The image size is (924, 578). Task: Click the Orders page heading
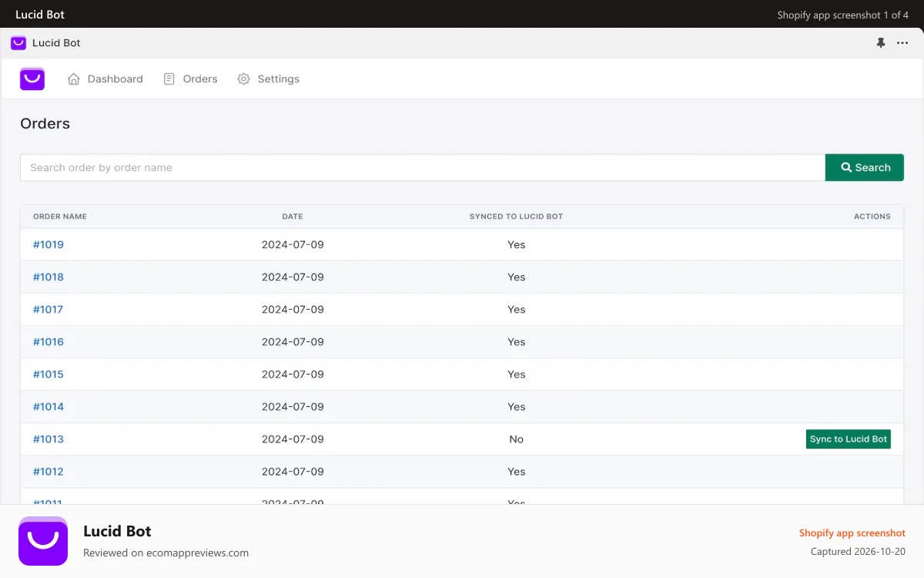point(45,123)
